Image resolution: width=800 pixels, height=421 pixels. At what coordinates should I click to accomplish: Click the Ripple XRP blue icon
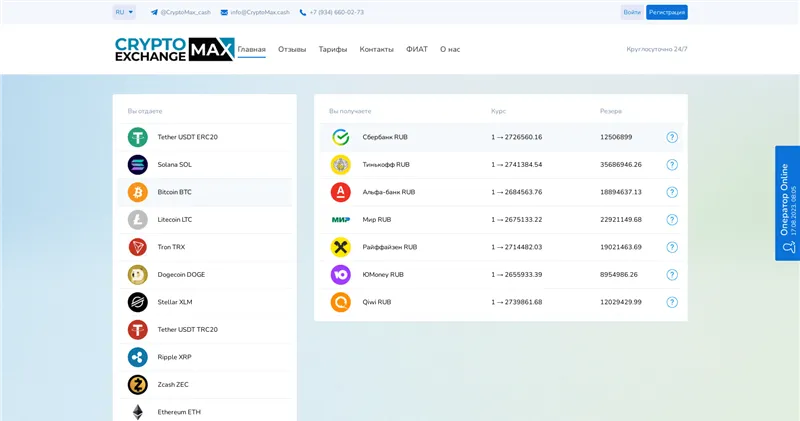click(x=137, y=357)
